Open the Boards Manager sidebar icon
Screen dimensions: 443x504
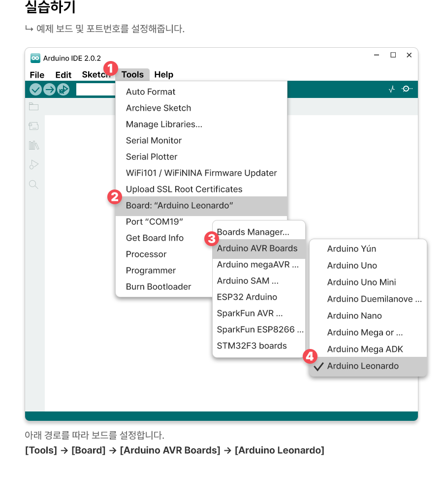coord(33,126)
